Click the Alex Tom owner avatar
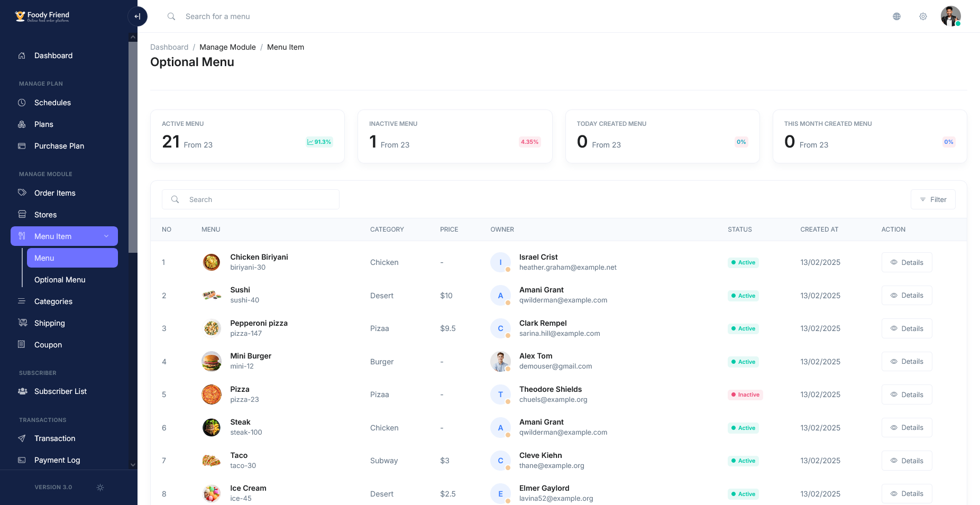980x505 pixels. 500,362
